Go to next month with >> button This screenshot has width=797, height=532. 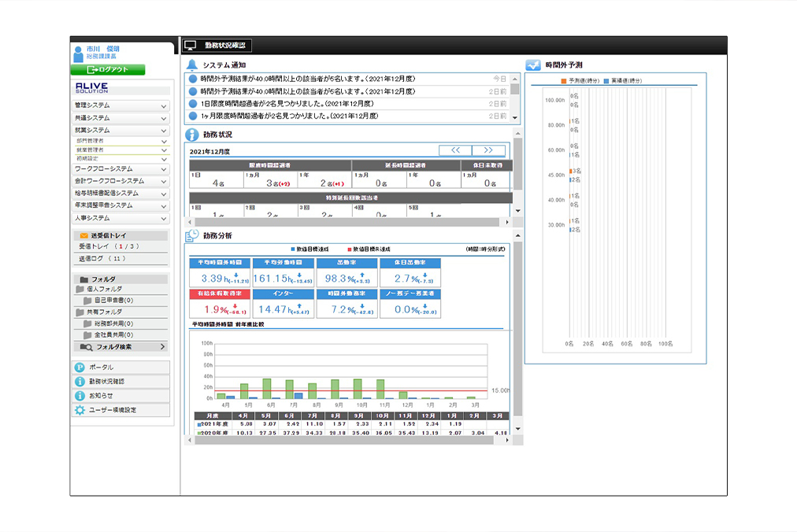pyautogui.click(x=488, y=150)
